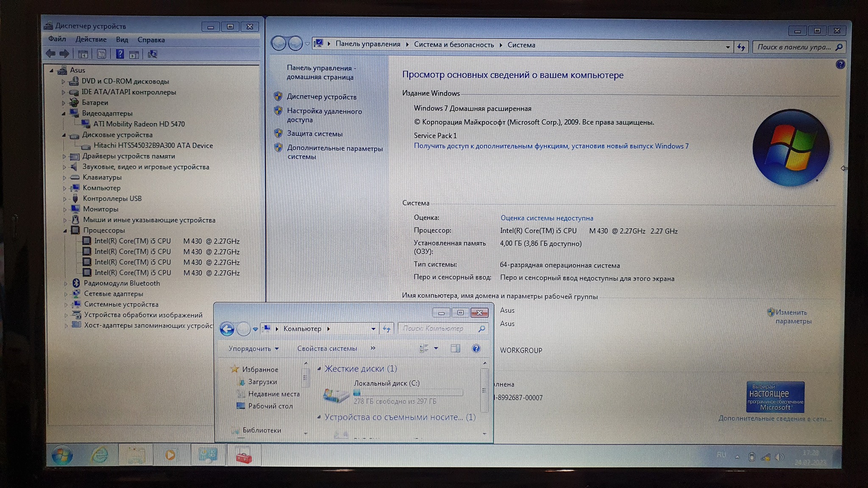Collapse the Процессоры tree node
Image resolution: width=868 pixels, height=488 pixels.
[x=65, y=231]
